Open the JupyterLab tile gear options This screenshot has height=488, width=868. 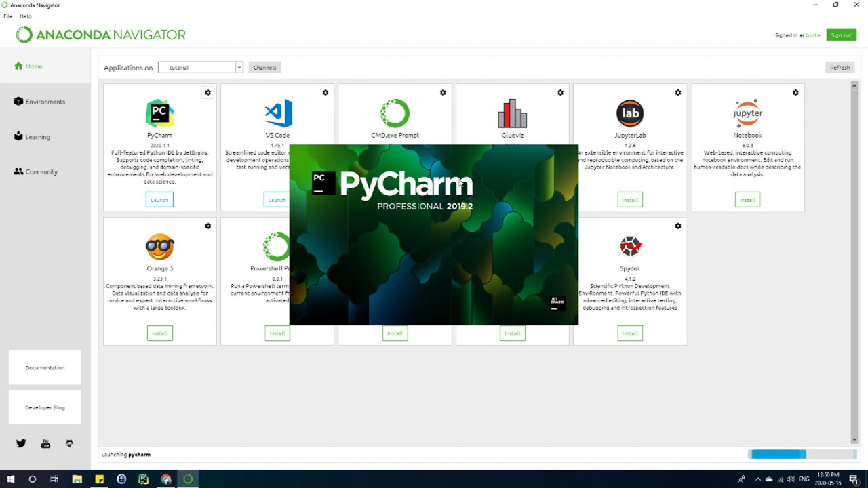point(678,93)
